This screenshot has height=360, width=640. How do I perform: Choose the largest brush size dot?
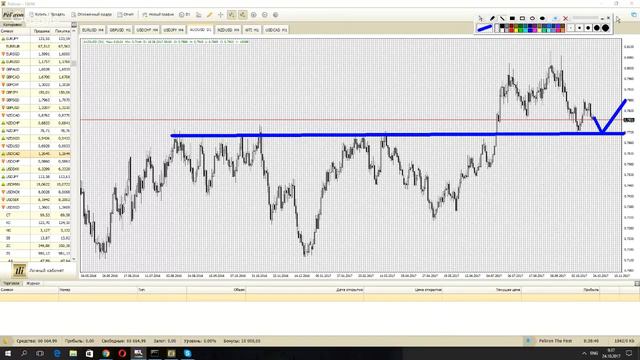(x=605, y=28)
